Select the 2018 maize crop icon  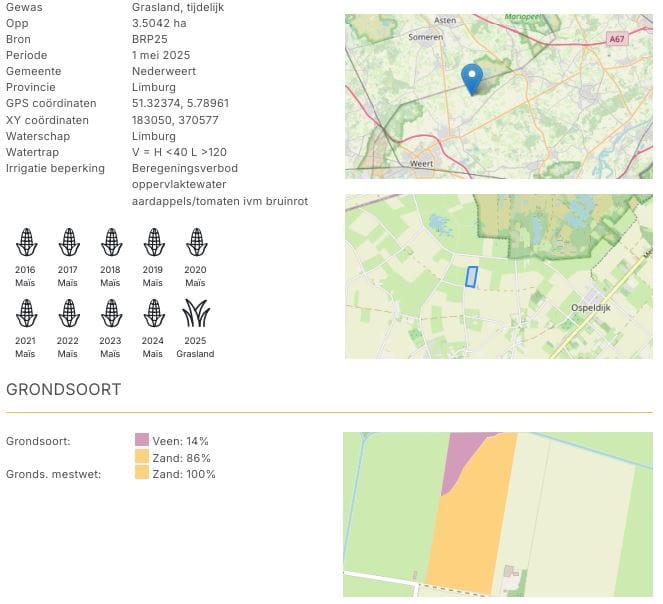(110, 242)
